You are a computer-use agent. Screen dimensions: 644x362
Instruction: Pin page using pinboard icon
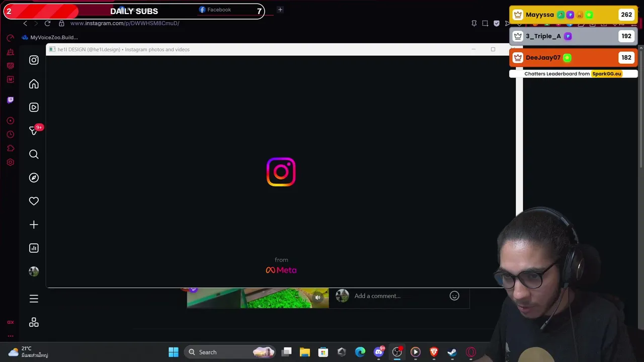click(x=474, y=23)
